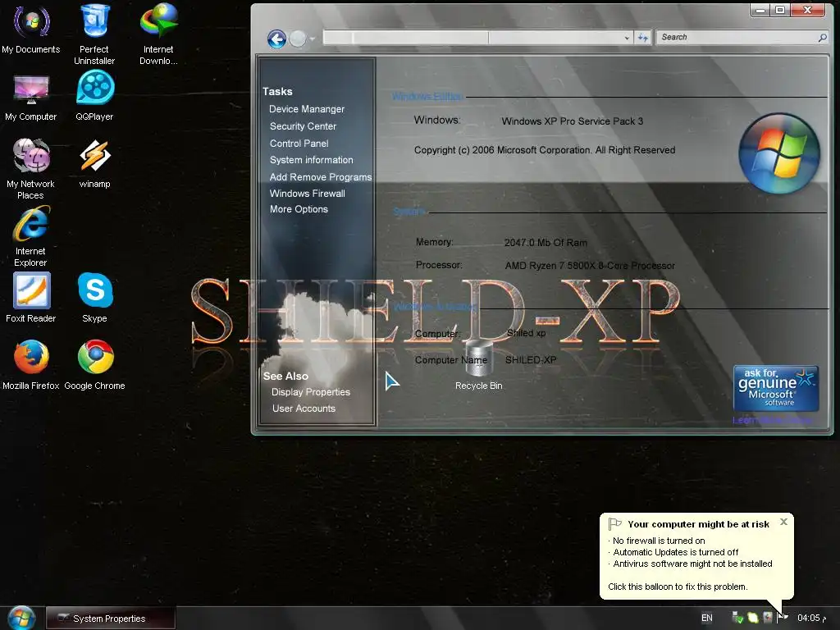The height and width of the screenshot is (630, 840).
Task: Open Display Properties under See Also
Action: [x=311, y=392]
